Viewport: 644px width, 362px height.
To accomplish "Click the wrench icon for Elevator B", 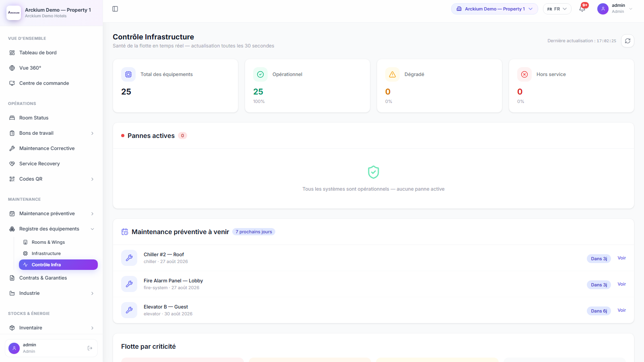I will 129,310.
